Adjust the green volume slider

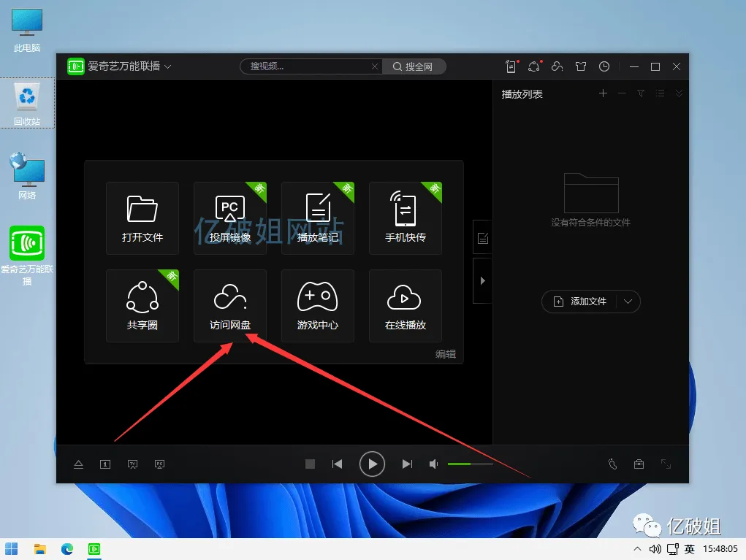(470, 464)
